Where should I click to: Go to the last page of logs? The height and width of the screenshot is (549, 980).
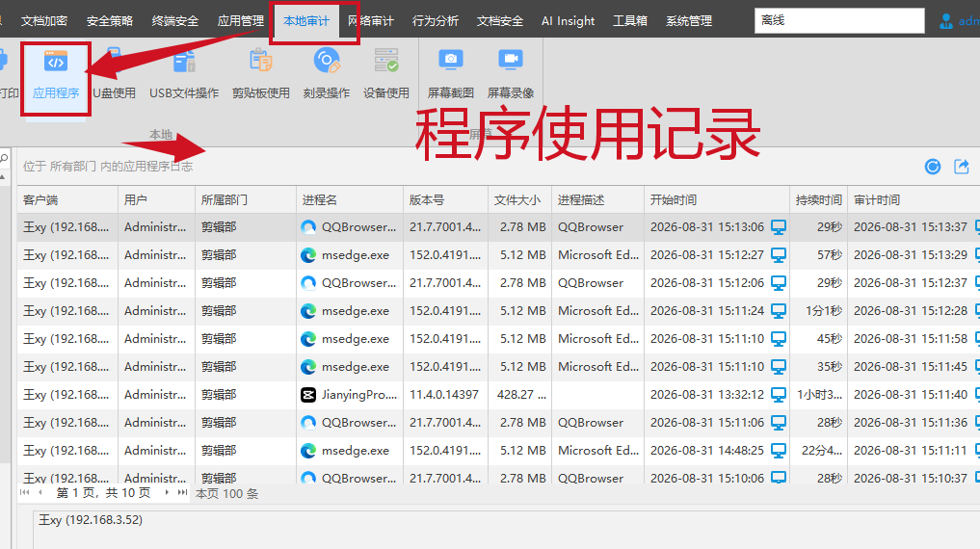(x=182, y=493)
